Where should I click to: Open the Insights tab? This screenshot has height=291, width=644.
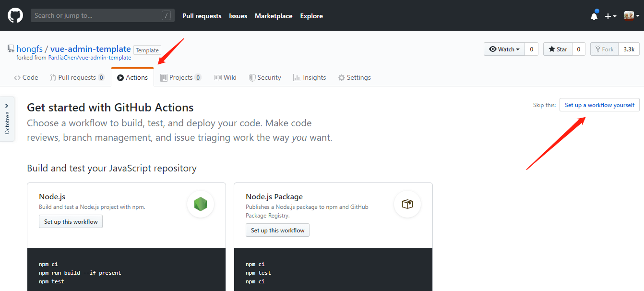click(x=310, y=77)
